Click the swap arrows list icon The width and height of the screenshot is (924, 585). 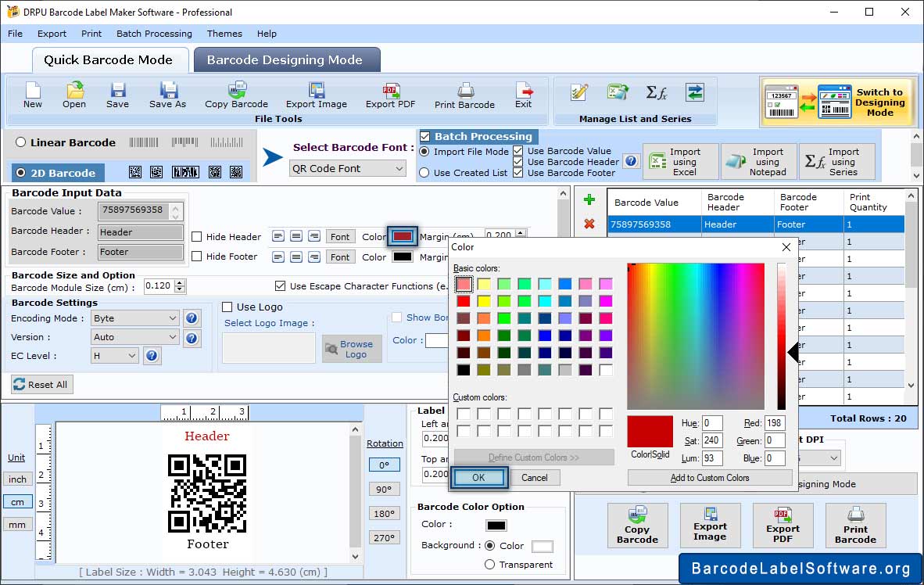695,92
